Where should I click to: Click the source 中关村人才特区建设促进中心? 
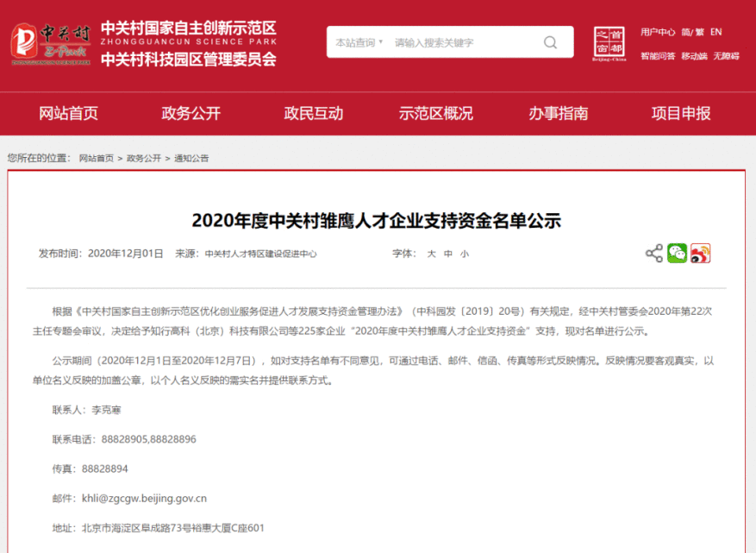click(261, 254)
